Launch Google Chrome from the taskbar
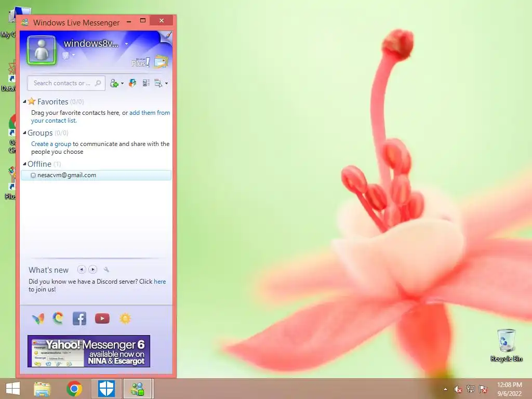 click(74, 389)
